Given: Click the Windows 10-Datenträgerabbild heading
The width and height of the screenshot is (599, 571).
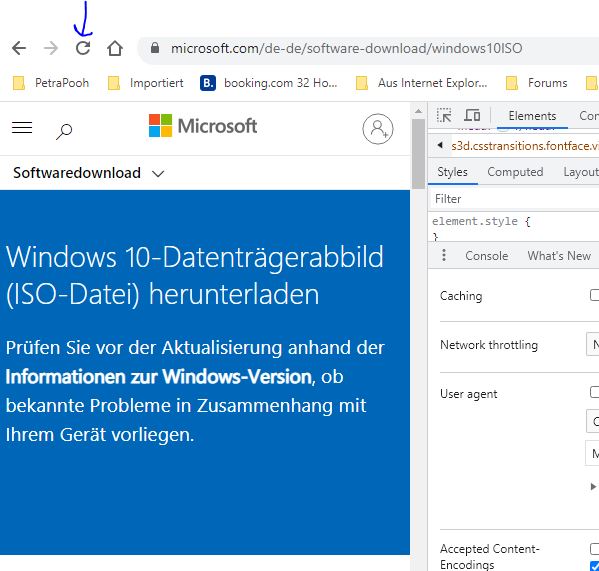Looking at the screenshot, I should tap(194, 275).
